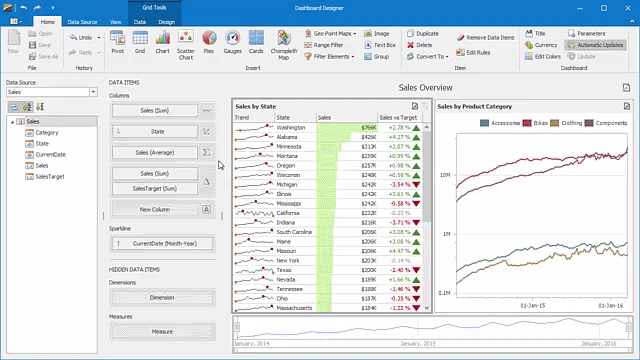Edit the dashboard Title
Viewport: 640px width, 360px height.
(x=535, y=33)
